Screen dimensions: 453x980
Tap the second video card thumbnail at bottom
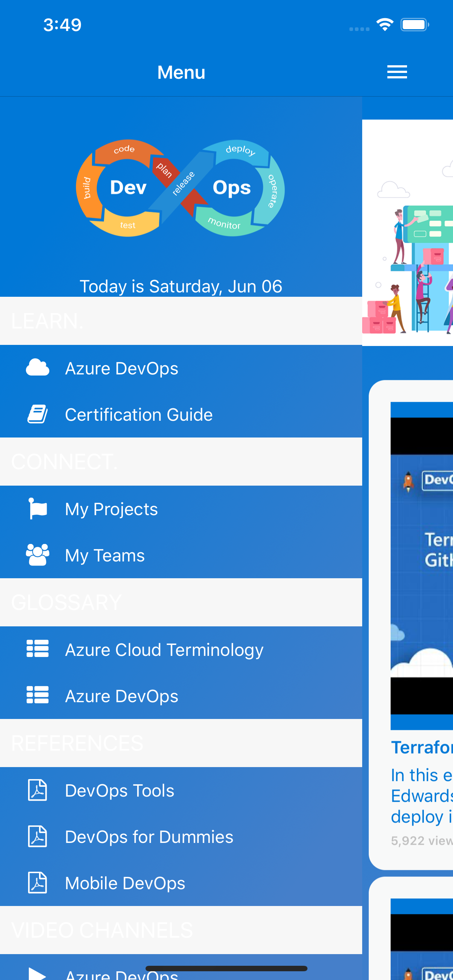click(x=422, y=939)
